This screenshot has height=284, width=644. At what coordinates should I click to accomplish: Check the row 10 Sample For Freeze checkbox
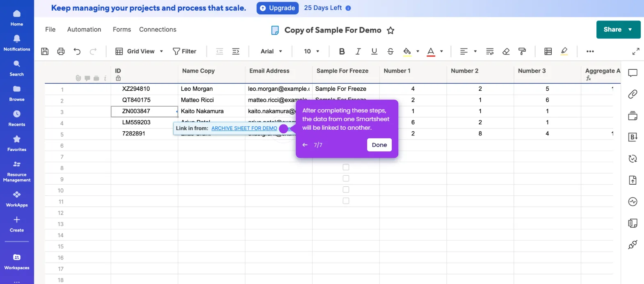pos(346,190)
